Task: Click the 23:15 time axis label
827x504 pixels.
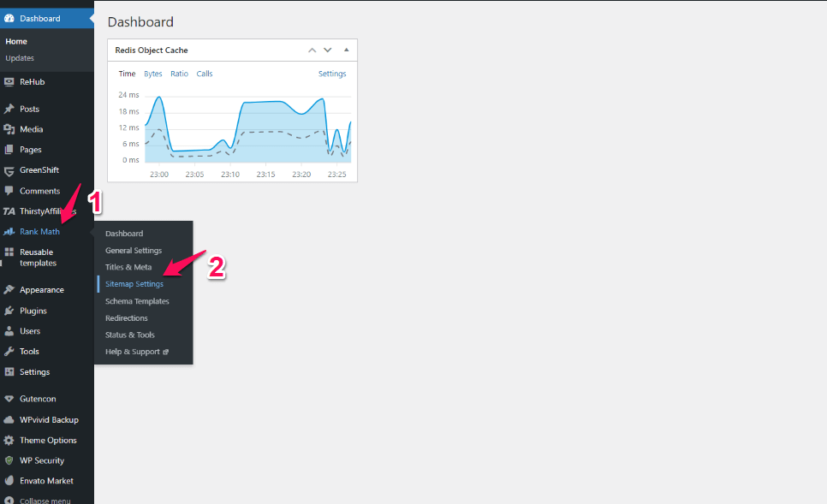Action: click(x=265, y=175)
